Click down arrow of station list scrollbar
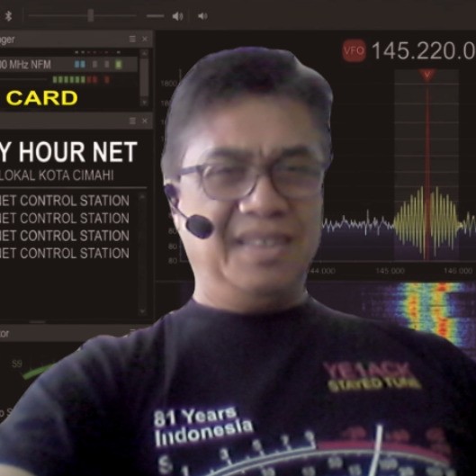This screenshot has width=476, height=476. point(142,311)
